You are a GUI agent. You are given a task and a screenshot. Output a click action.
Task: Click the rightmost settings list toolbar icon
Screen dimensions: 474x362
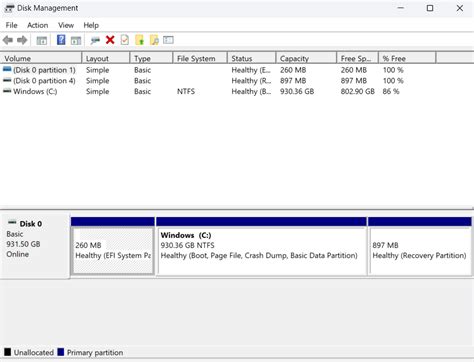pos(168,40)
